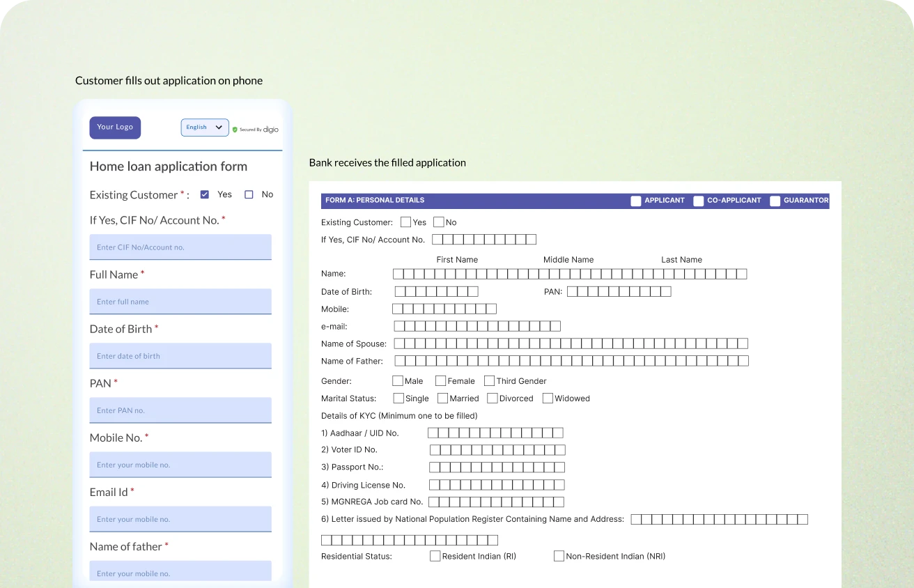Screen dimensions: 914x588
Task: Mark the Widowed marital status checkbox
Action: pos(548,399)
